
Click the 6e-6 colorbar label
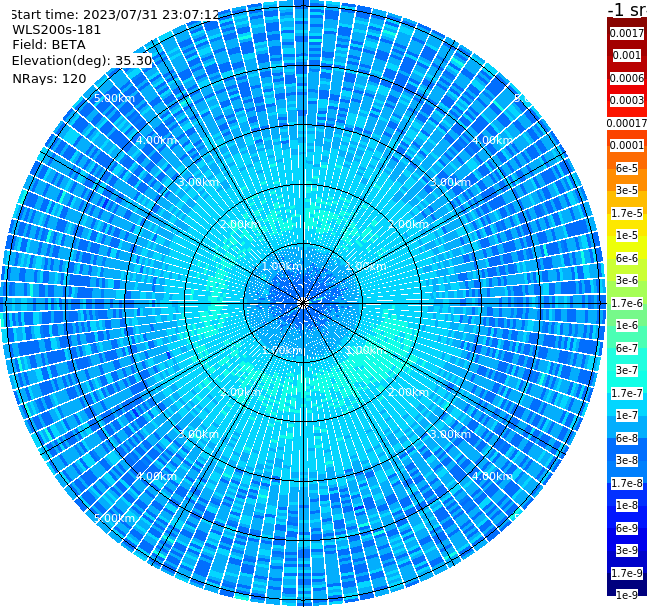(627, 258)
